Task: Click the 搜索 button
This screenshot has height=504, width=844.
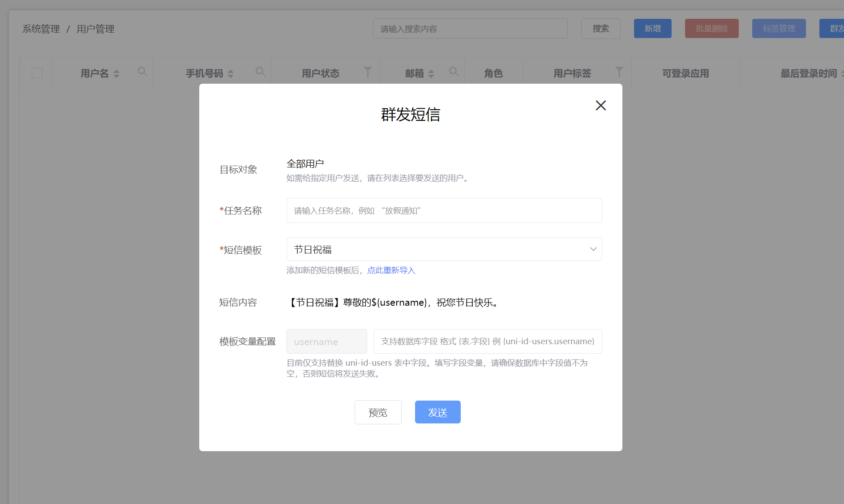Action: pos(600,29)
